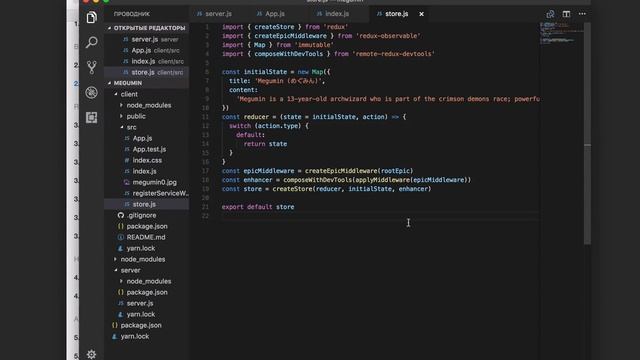Open the root package.json file
Screen dimensions: 640x360
click(147, 326)
